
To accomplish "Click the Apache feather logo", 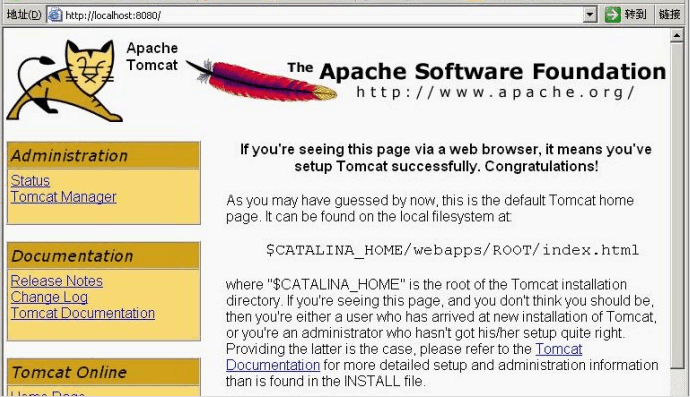I will (x=262, y=80).
